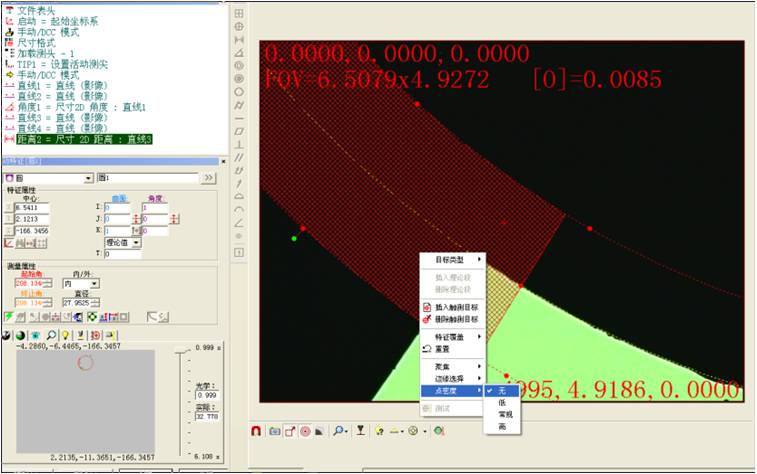Select '无' point density option
757x474 pixels.
point(501,390)
